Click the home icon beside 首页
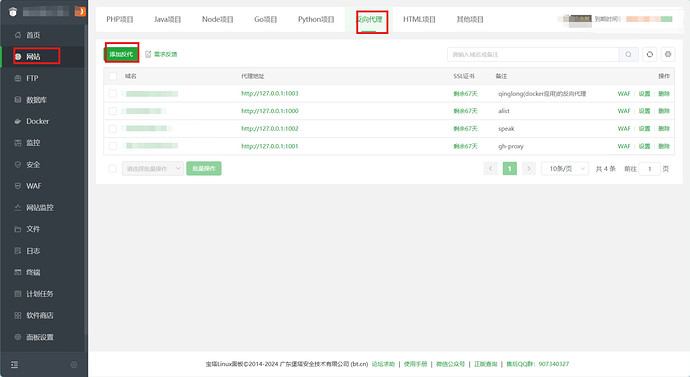Image resolution: width=690 pixels, height=377 pixels. (x=18, y=35)
